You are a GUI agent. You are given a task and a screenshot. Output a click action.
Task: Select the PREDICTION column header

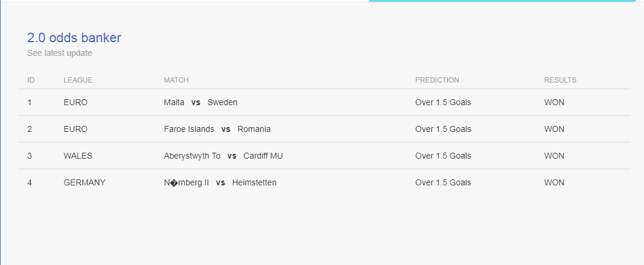click(437, 80)
